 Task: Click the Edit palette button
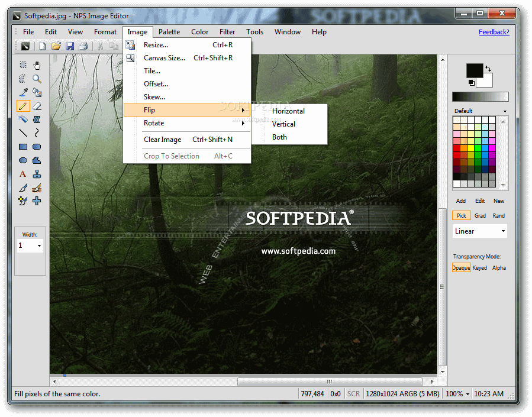(480, 201)
